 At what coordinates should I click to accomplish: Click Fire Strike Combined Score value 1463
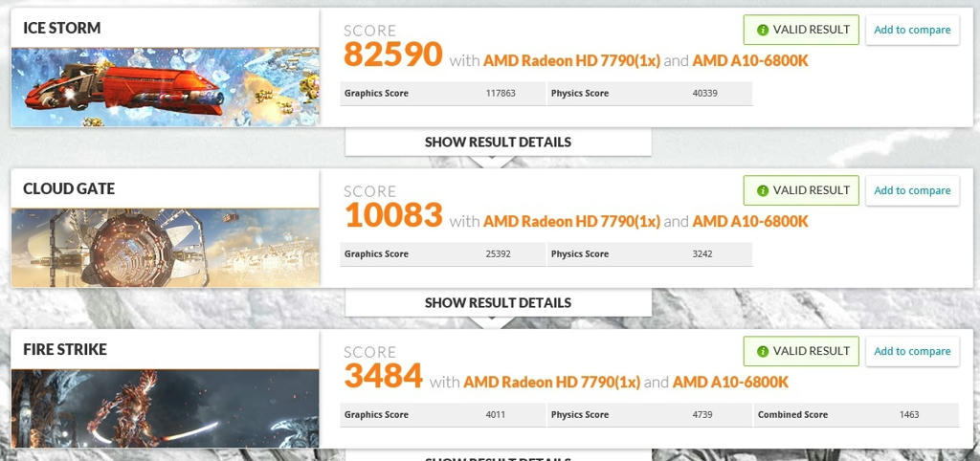[909, 415]
